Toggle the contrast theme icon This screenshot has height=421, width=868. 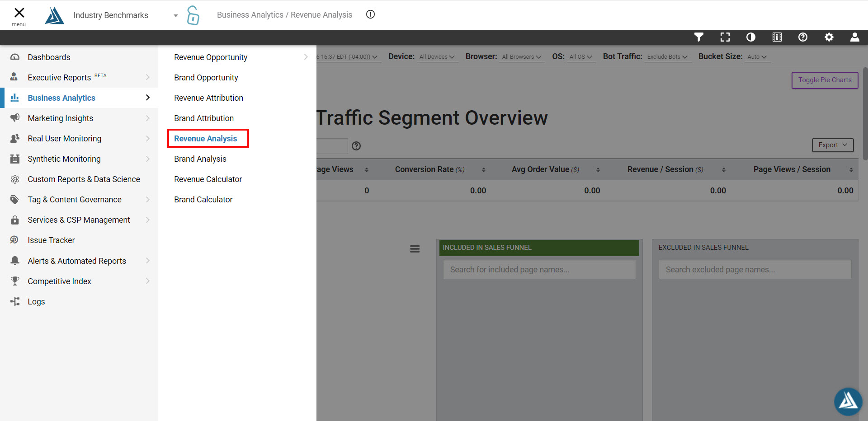(751, 37)
